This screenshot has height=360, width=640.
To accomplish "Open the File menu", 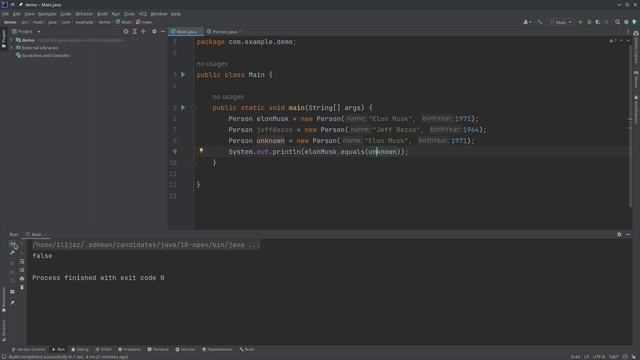I will pos(5,14).
